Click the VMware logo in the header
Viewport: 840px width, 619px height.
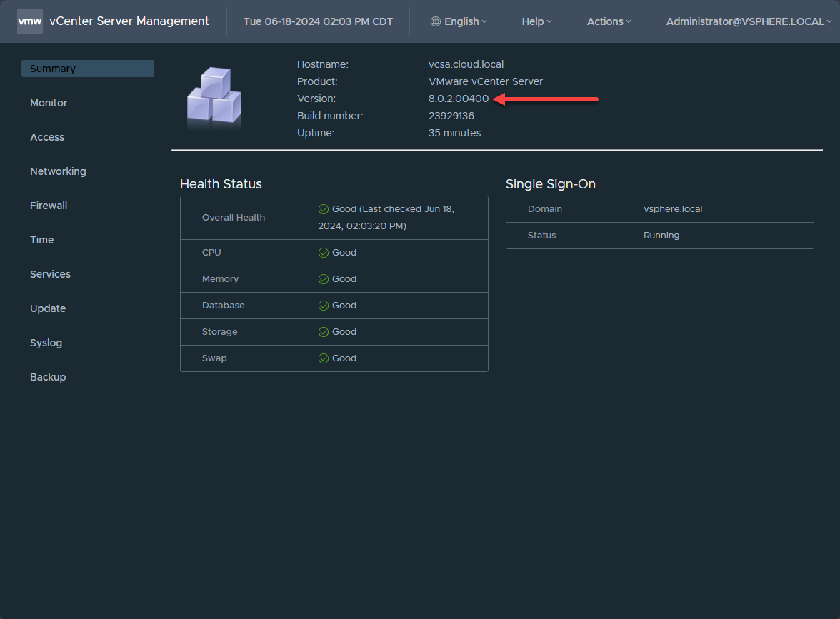(29, 21)
